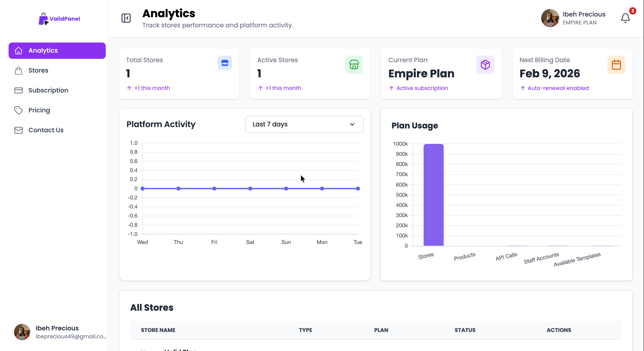Select the orange calendar icon on Next Billing Date
The image size is (644, 351).
[x=616, y=64]
